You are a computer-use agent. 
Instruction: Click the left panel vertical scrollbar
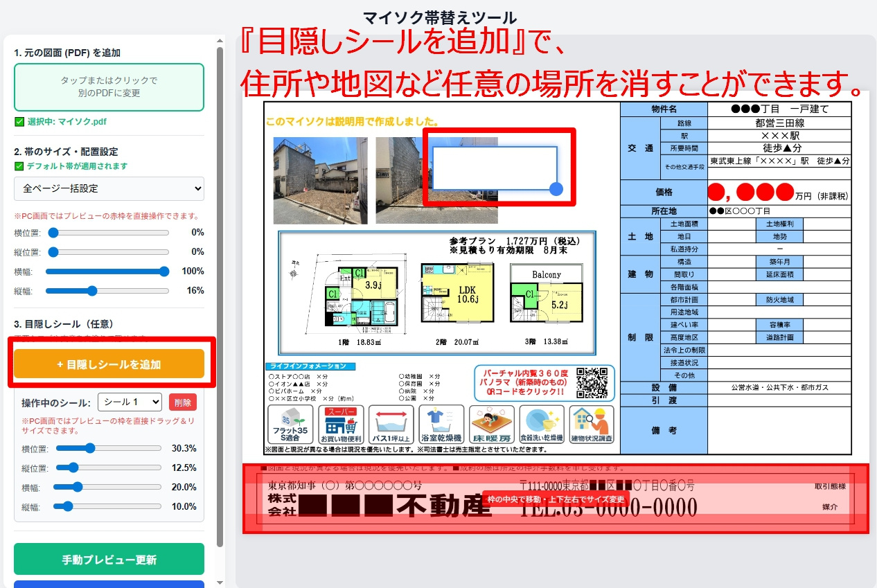point(220,298)
